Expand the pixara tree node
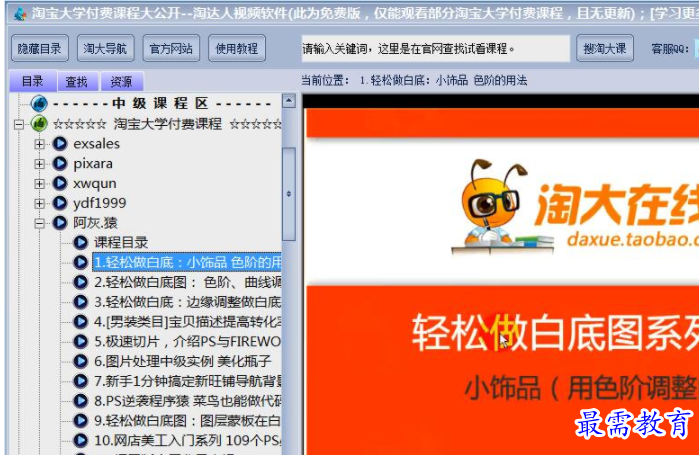699x455 pixels. [x=39, y=164]
